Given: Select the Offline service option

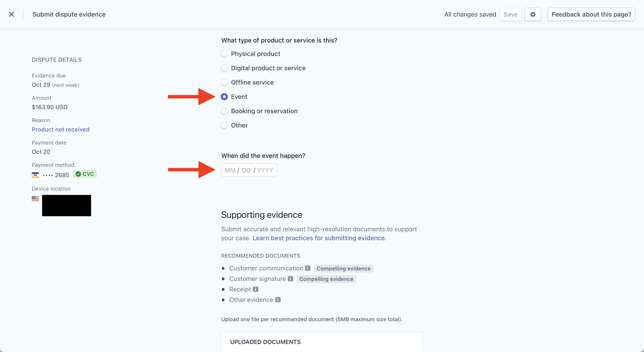Looking at the screenshot, I should [224, 82].
